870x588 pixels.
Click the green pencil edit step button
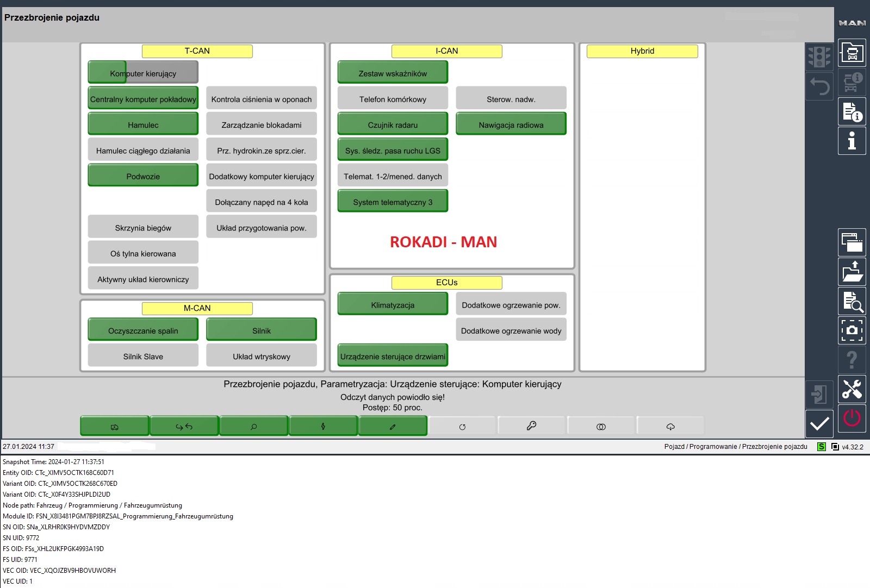393,426
